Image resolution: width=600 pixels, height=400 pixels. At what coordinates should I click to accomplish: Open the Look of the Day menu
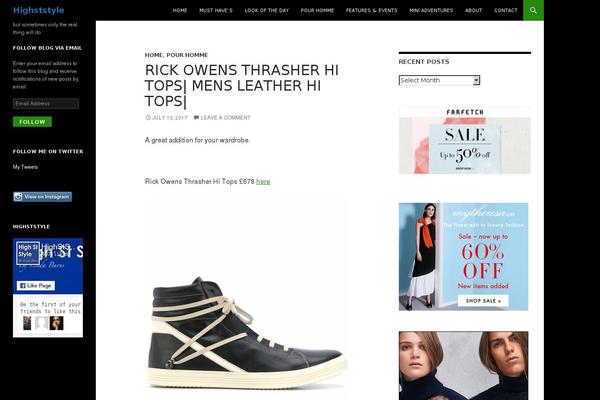[x=267, y=10]
